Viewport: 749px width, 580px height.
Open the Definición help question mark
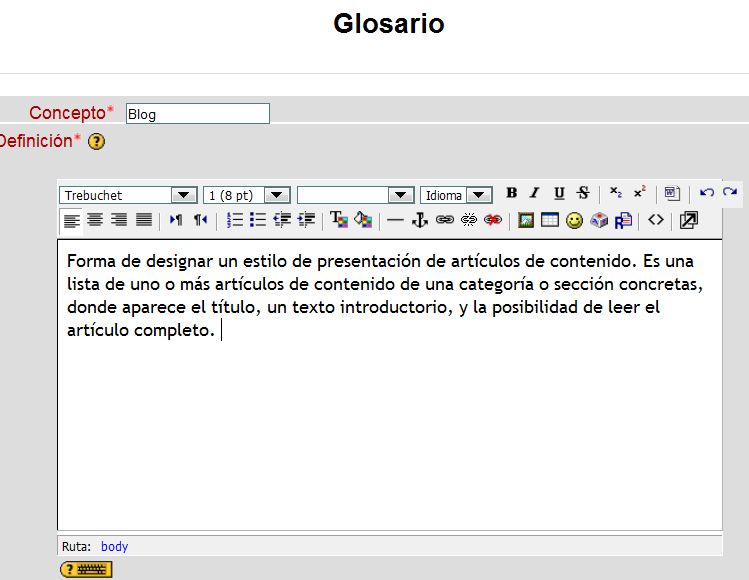click(96, 142)
